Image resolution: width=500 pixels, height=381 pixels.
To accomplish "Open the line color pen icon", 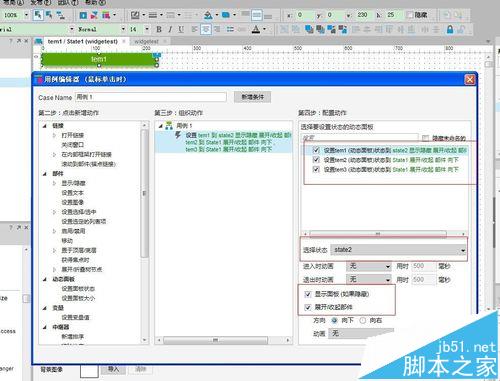I will tap(135, 15).
